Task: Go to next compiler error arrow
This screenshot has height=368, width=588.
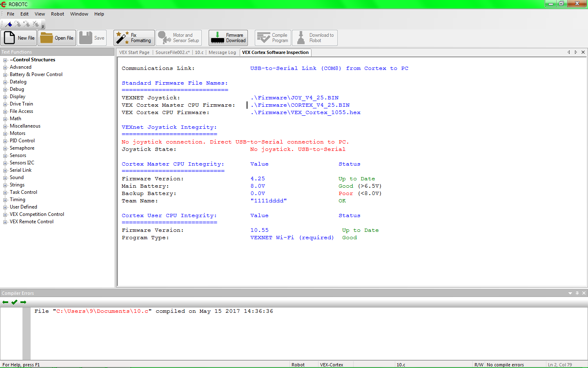Action: coord(23,302)
